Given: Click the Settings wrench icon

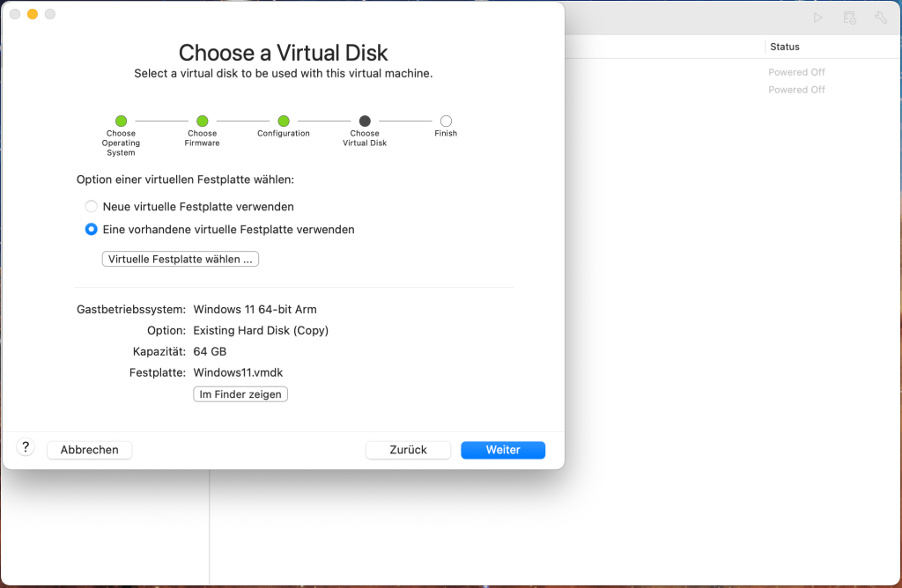Looking at the screenshot, I should tap(880, 17).
